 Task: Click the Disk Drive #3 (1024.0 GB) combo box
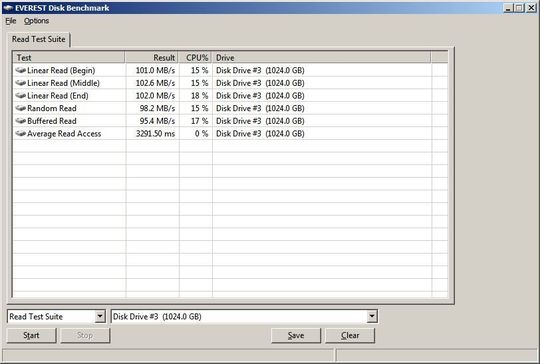click(244, 316)
